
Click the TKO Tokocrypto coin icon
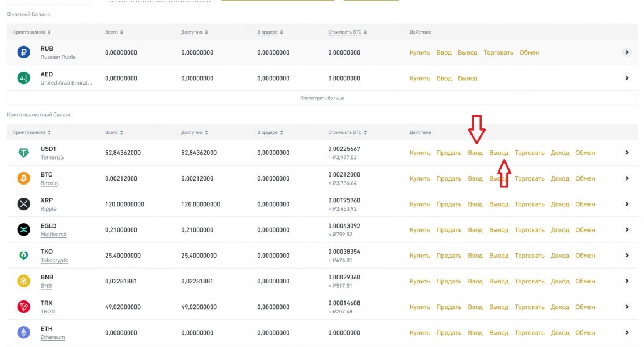(x=23, y=256)
